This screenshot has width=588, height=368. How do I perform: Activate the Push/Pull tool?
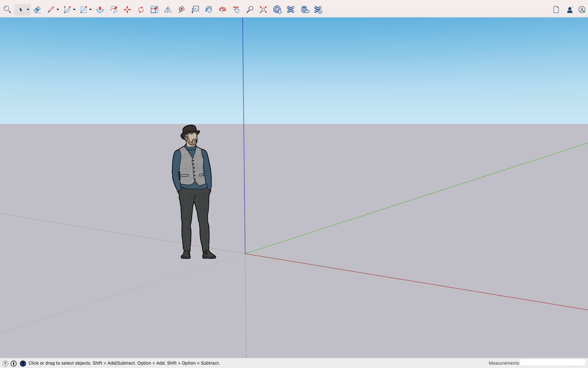tap(100, 10)
